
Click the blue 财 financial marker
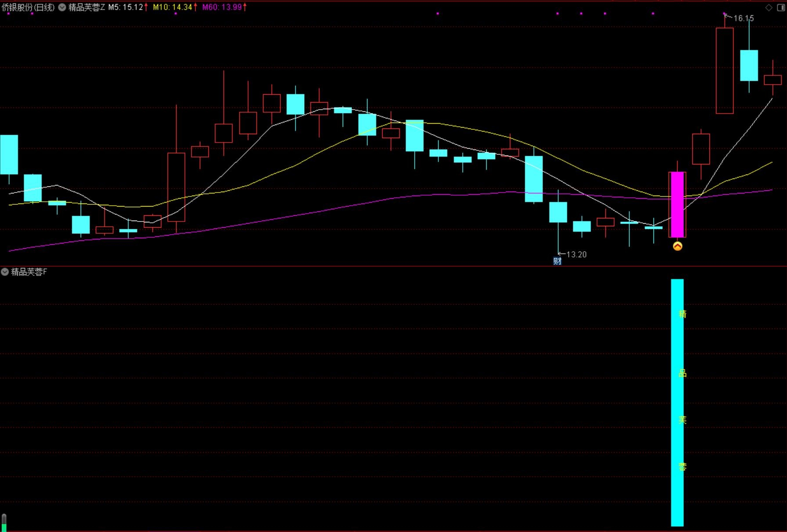[x=557, y=261]
